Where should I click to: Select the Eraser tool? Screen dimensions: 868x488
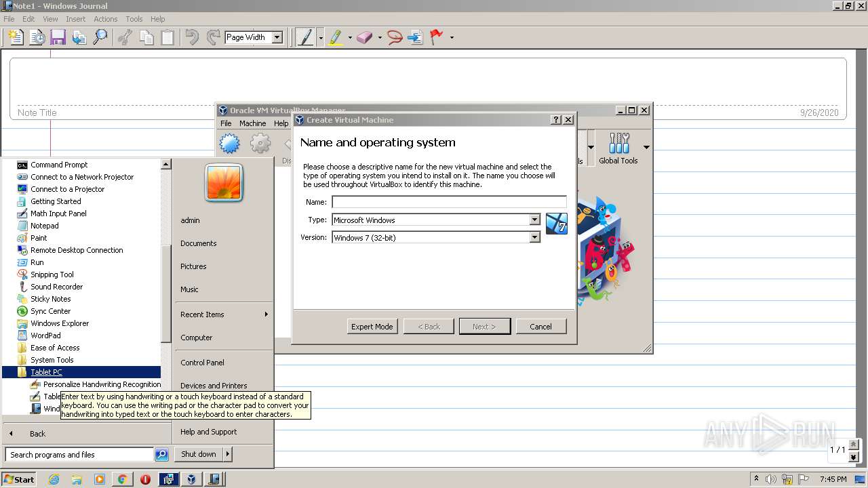click(365, 37)
